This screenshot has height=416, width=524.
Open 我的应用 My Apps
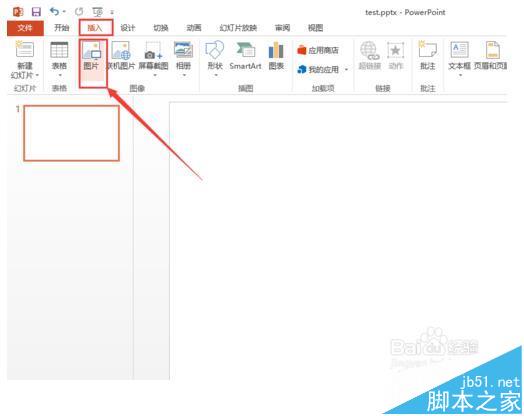point(318,70)
